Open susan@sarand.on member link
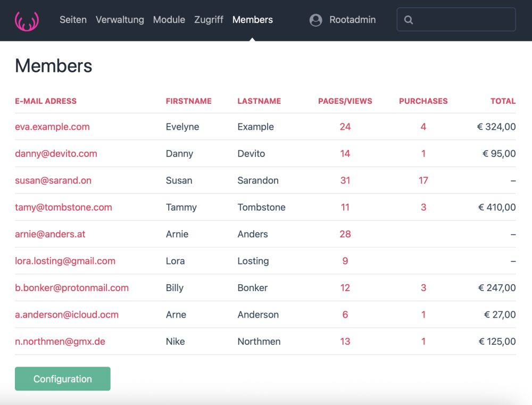Viewport: 532px width, 405px height. tap(53, 180)
